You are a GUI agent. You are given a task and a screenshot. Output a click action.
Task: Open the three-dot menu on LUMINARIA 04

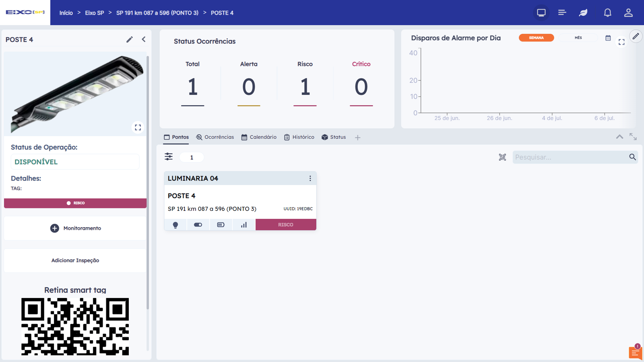[310, 179]
